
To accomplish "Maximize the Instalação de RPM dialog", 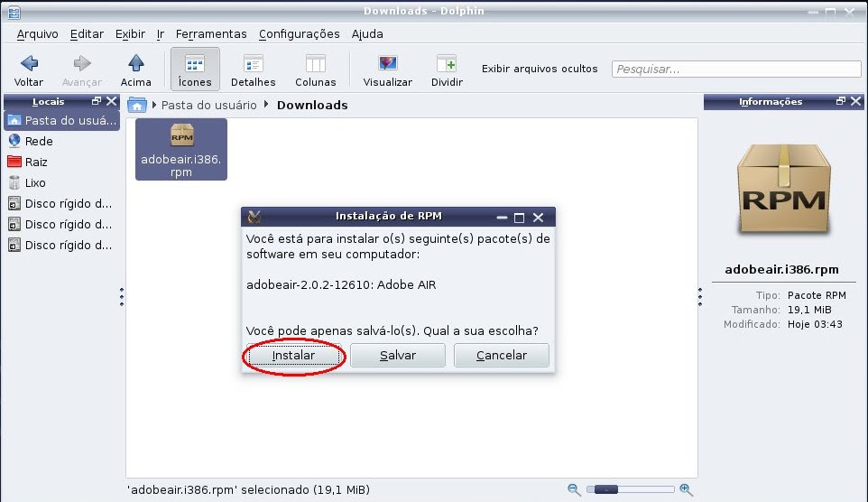I will click(519, 218).
